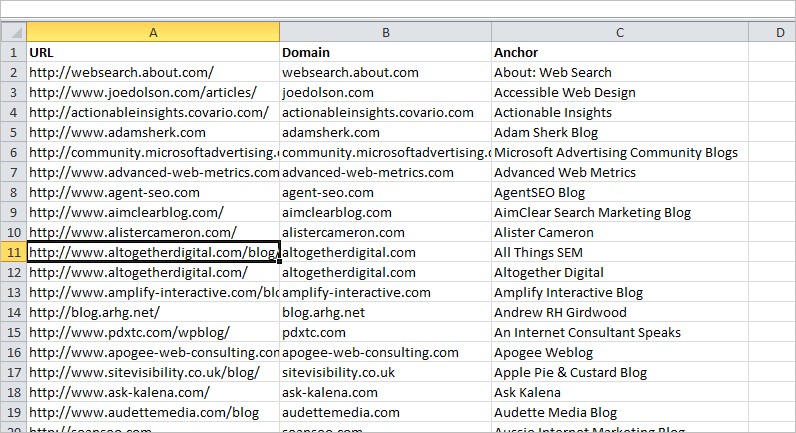Image resolution: width=796 pixels, height=433 pixels.
Task: Select anchor cell Alister Cameron
Action: point(620,232)
